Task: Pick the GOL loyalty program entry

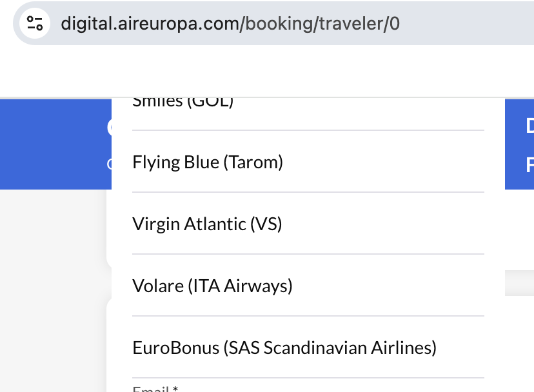Action: click(183, 102)
